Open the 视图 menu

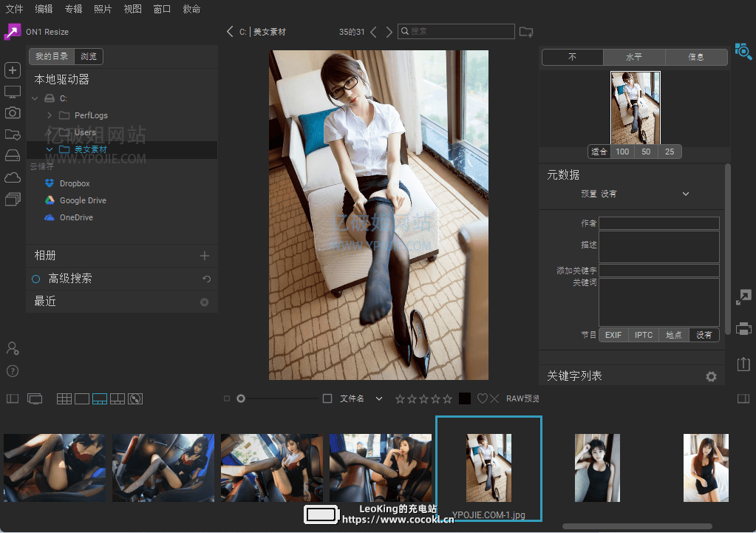tap(132, 9)
